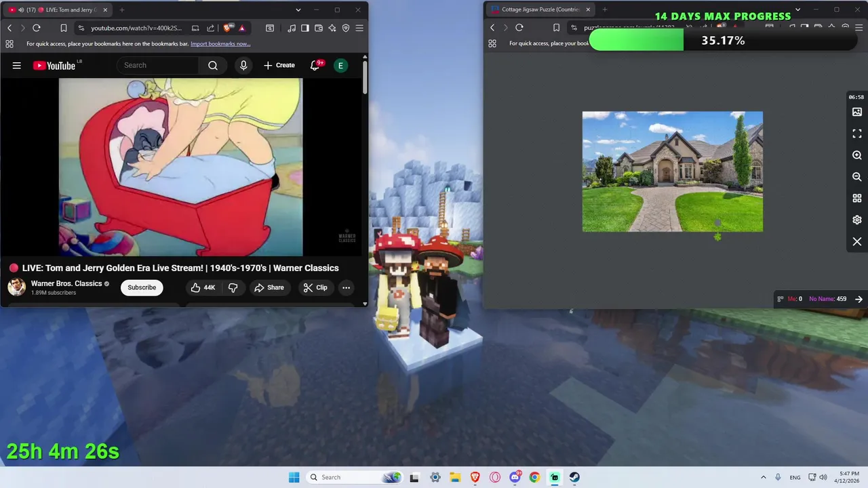Open apps grid in puzzle window bookmarks bar
Viewport: 868px width, 488px height.
click(492, 43)
